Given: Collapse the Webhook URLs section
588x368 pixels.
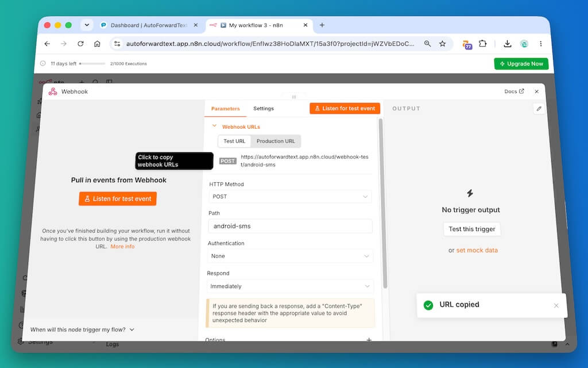Looking at the screenshot, I should tap(214, 126).
